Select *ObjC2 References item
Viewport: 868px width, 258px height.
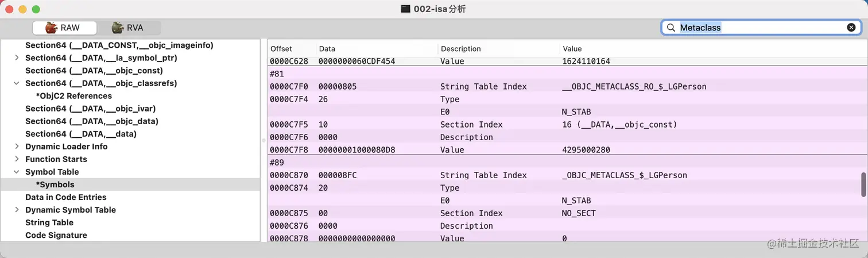pos(73,96)
